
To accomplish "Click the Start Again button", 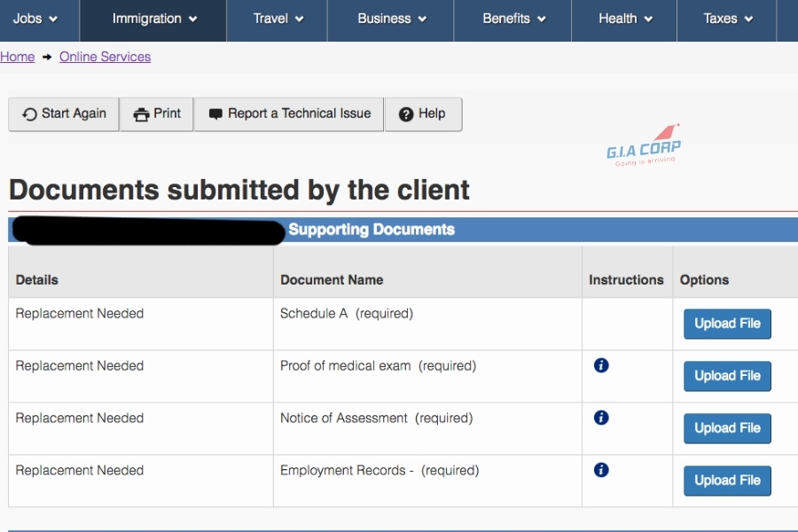I will pyautogui.click(x=64, y=114).
